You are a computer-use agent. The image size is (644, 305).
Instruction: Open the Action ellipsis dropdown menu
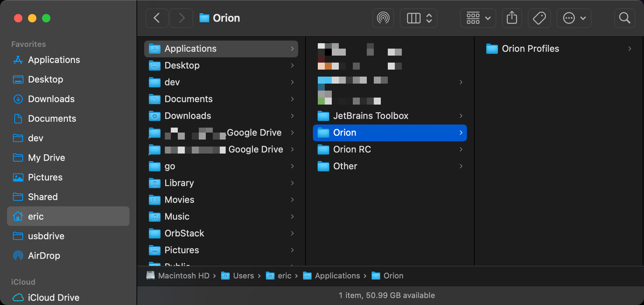pyautogui.click(x=574, y=18)
